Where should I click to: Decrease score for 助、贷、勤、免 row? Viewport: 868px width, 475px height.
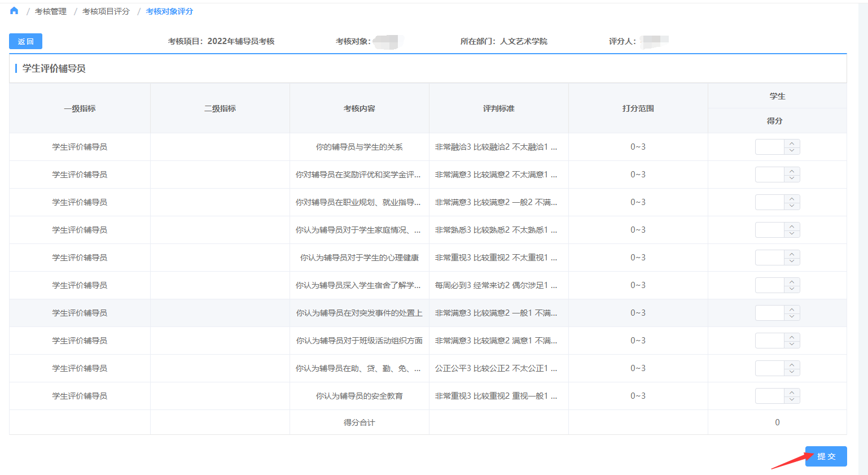point(792,372)
